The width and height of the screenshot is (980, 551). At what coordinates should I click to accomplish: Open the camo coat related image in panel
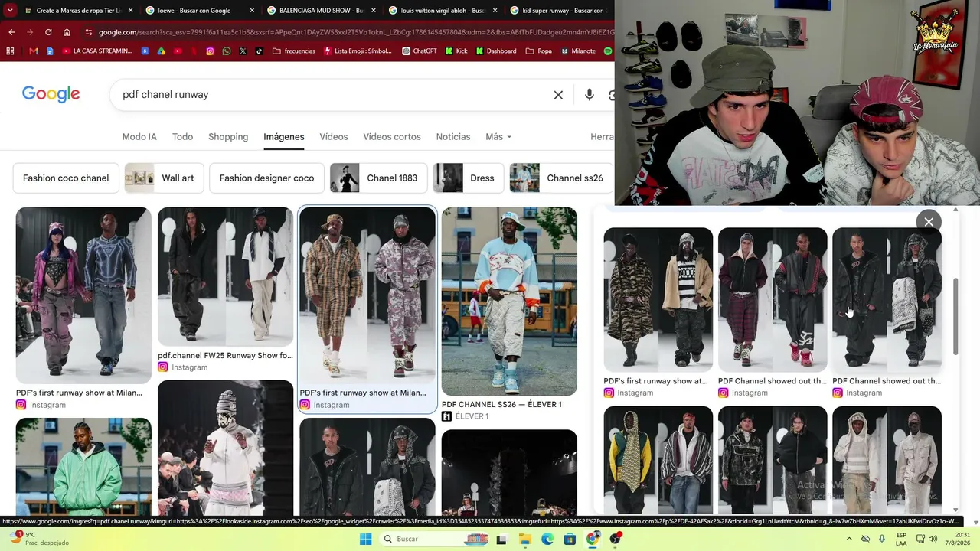658,300
